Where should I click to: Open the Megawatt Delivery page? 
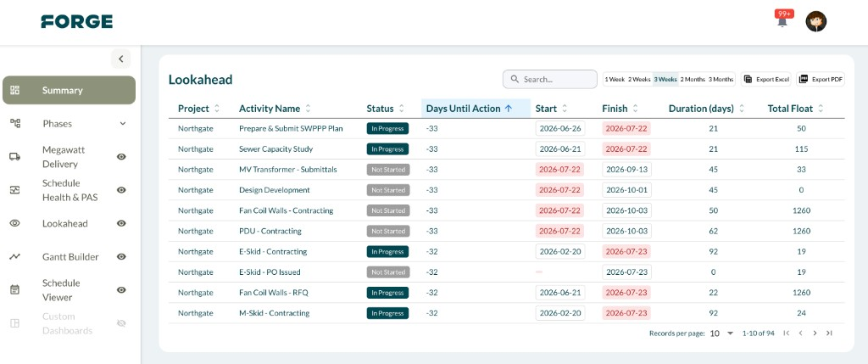pyautogui.click(x=63, y=157)
